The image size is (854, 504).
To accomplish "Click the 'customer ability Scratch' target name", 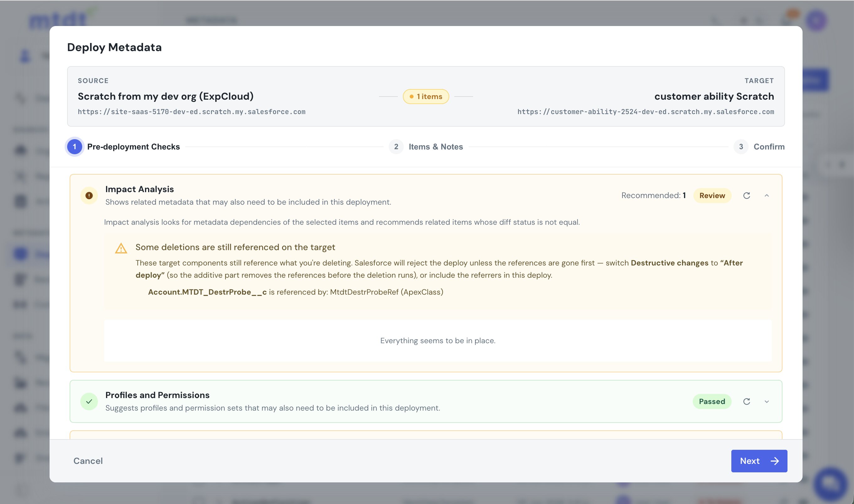I will click(714, 97).
